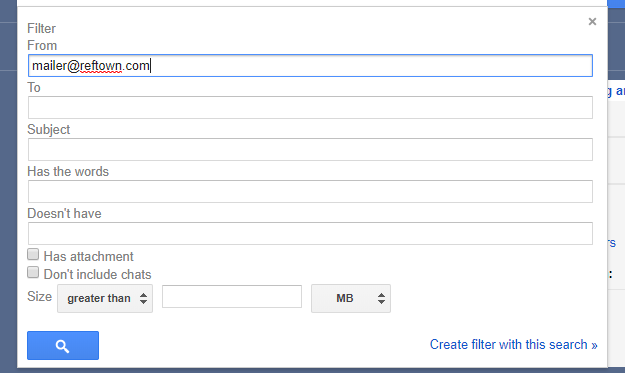Click the Size value text box

click(232, 296)
